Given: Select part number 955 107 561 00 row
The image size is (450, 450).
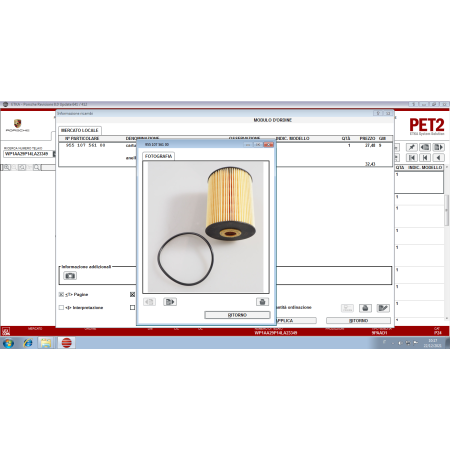Looking at the screenshot, I should (225, 145).
